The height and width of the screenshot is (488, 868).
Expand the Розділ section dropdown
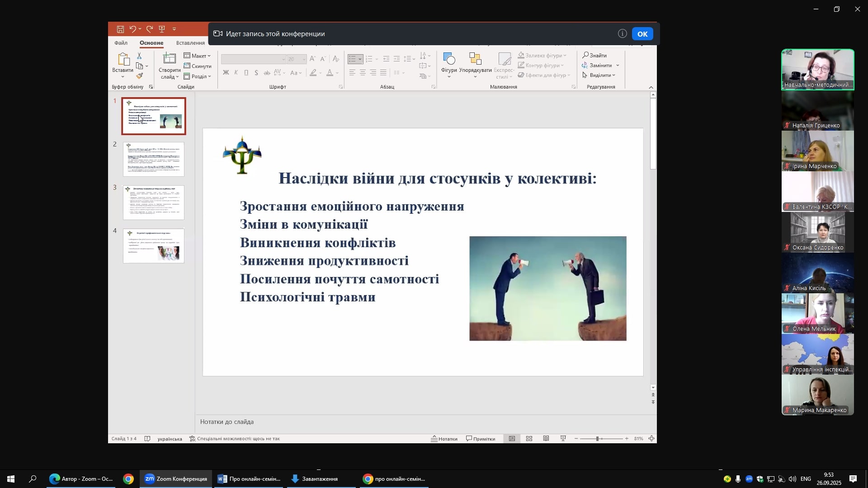pos(197,76)
